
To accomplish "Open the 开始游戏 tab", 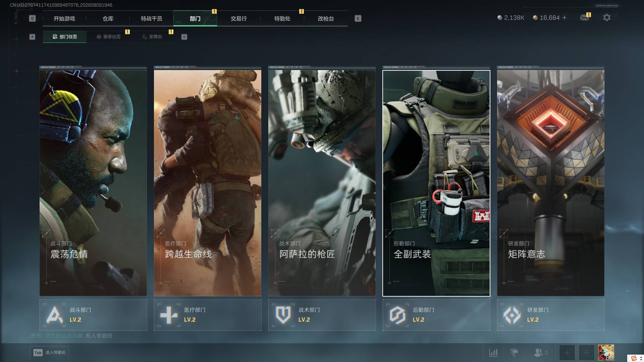I will (x=64, y=18).
